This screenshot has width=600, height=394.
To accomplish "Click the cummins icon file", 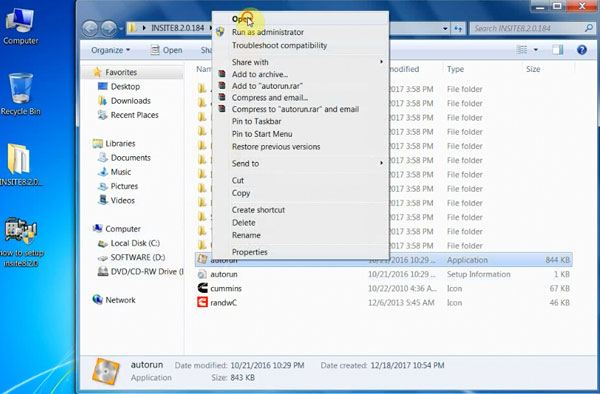I will point(202,288).
